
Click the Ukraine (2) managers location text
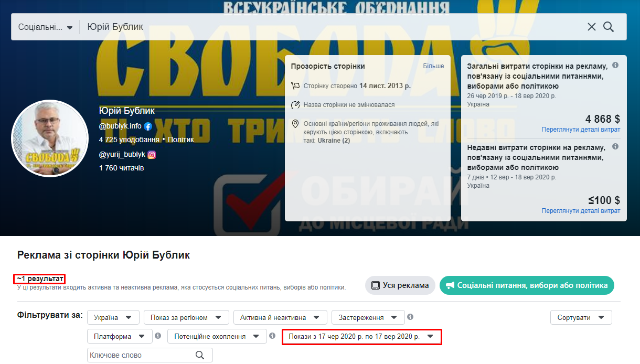334,141
